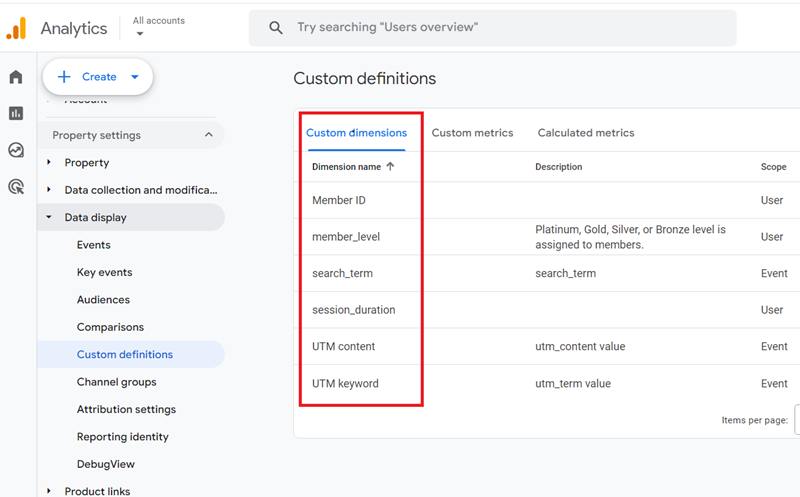Open the Create dropdown button
The width and height of the screenshot is (800, 497).
[x=98, y=77]
